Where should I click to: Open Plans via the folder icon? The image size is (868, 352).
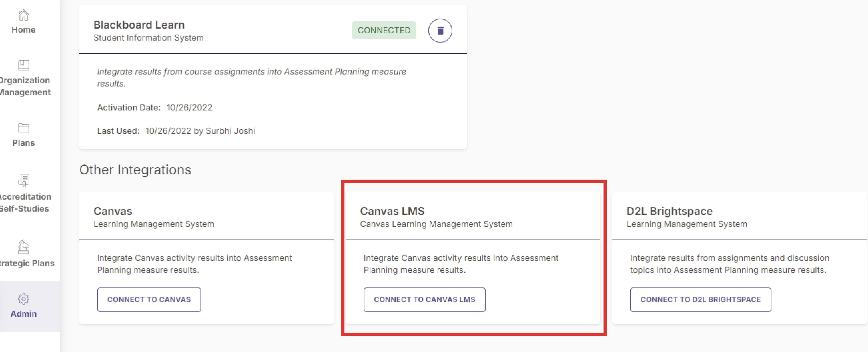tap(23, 128)
